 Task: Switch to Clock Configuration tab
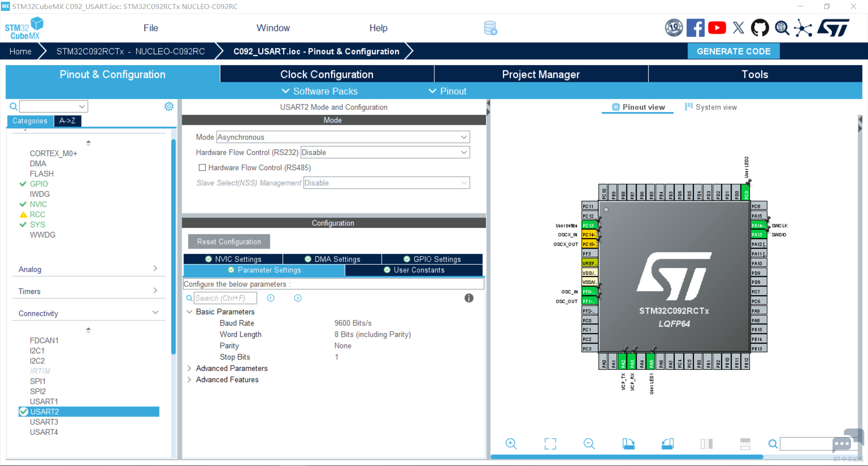click(326, 74)
